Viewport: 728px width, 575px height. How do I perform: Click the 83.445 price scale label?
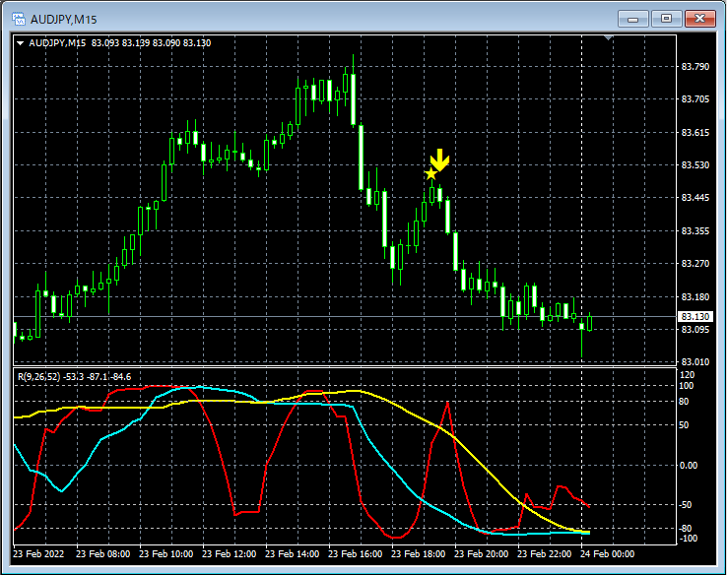pos(695,197)
